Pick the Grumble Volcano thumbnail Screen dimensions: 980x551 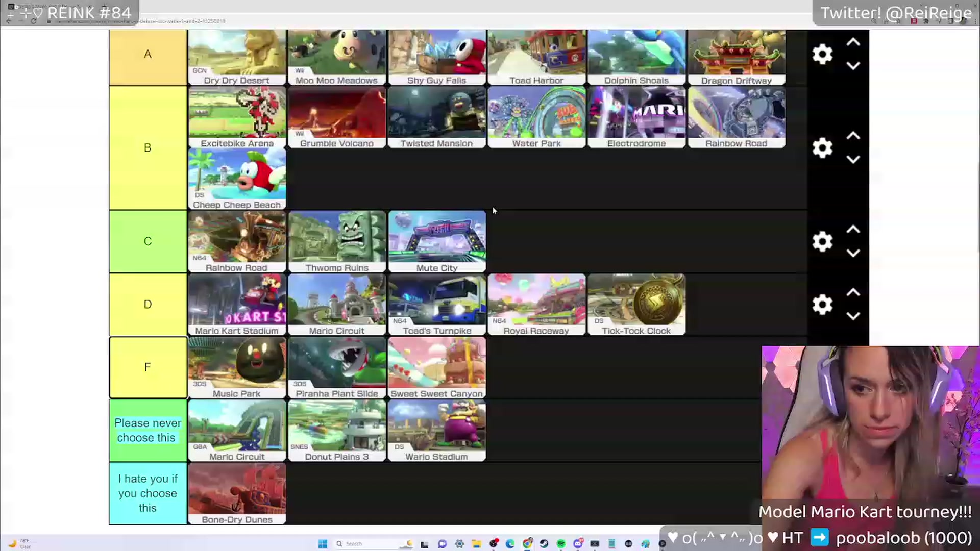(337, 117)
